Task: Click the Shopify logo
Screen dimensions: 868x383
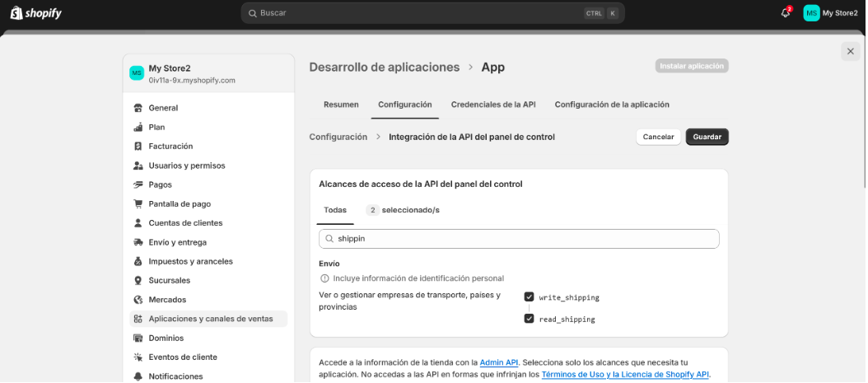Action: click(36, 12)
